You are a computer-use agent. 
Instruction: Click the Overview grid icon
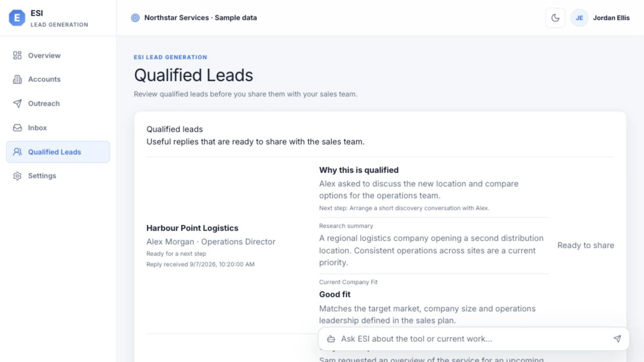pyautogui.click(x=17, y=55)
